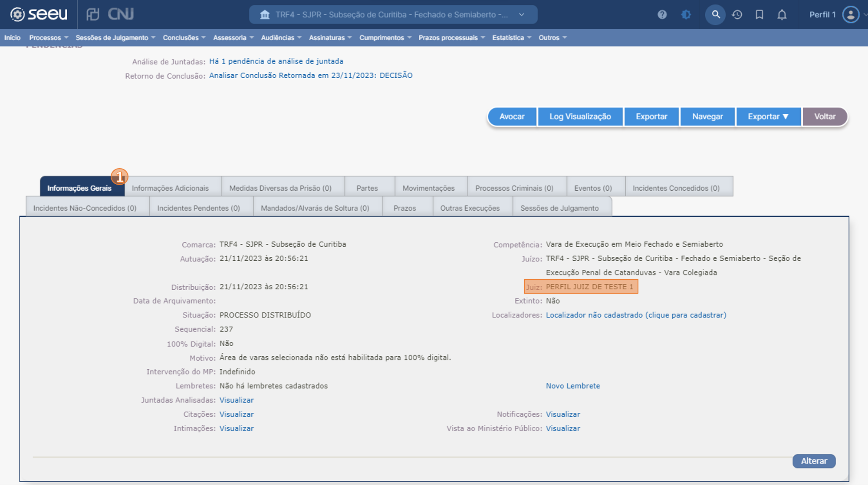Image resolution: width=868 pixels, height=487 pixels.
Task: Click Visualizar next to Vista ao Ministério Público
Action: click(x=563, y=428)
